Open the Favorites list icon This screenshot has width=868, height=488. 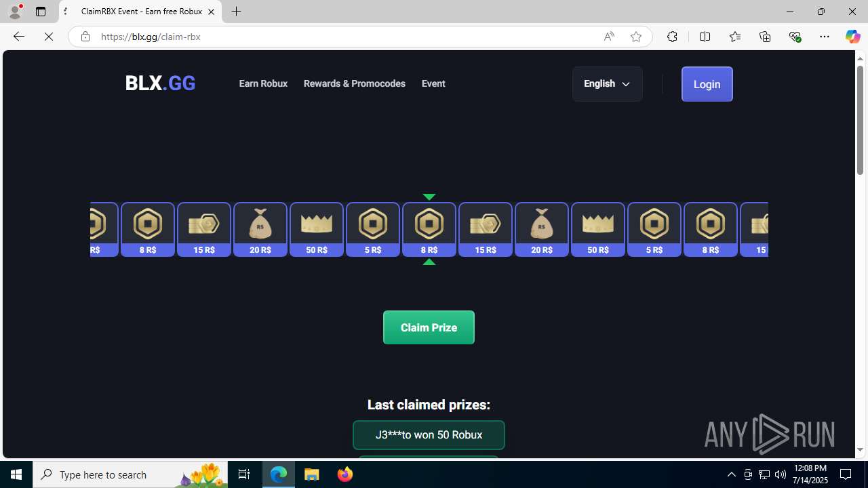pyautogui.click(x=734, y=37)
